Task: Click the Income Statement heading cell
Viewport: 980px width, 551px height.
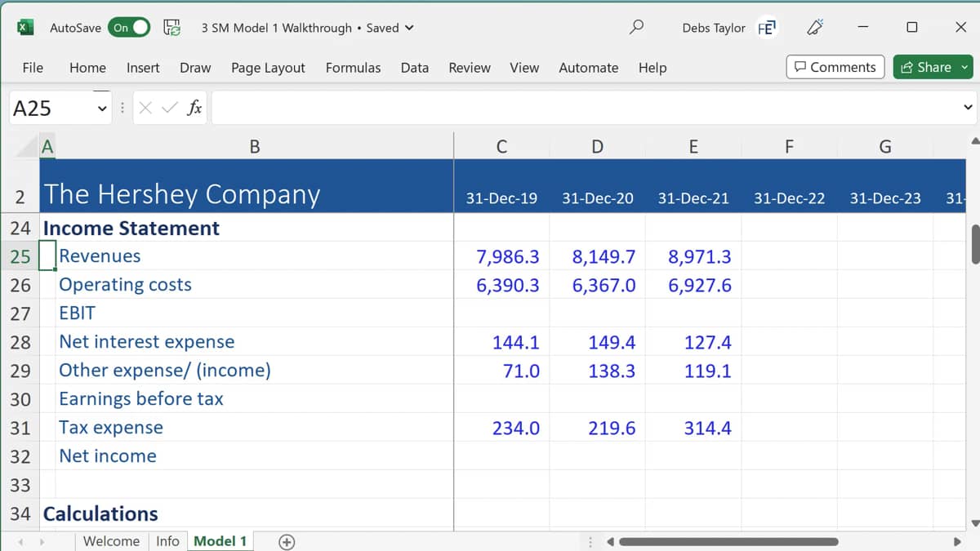Action: tap(131, 228)
